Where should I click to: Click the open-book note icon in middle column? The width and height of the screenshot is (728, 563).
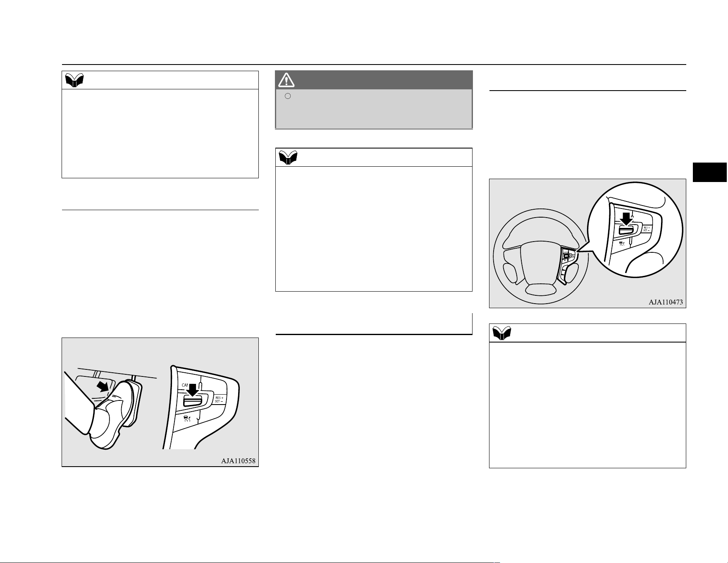click(288, 158)
